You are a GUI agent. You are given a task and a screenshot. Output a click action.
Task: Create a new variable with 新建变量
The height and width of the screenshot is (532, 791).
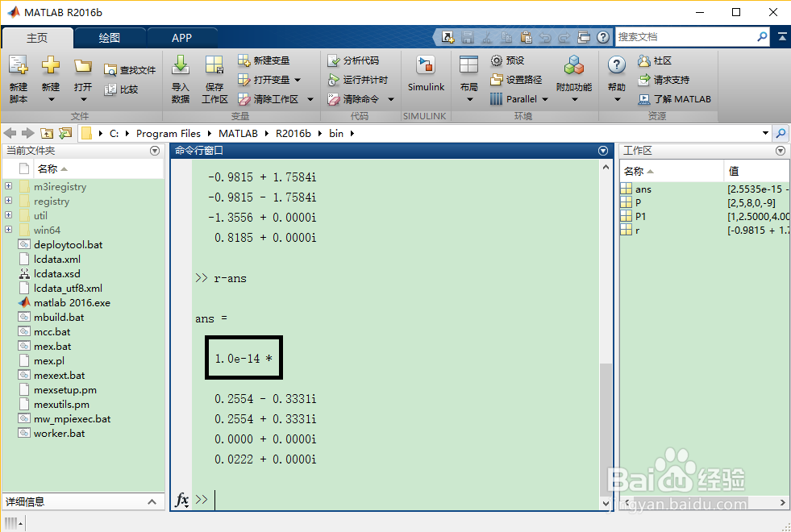tap(264, 60)
